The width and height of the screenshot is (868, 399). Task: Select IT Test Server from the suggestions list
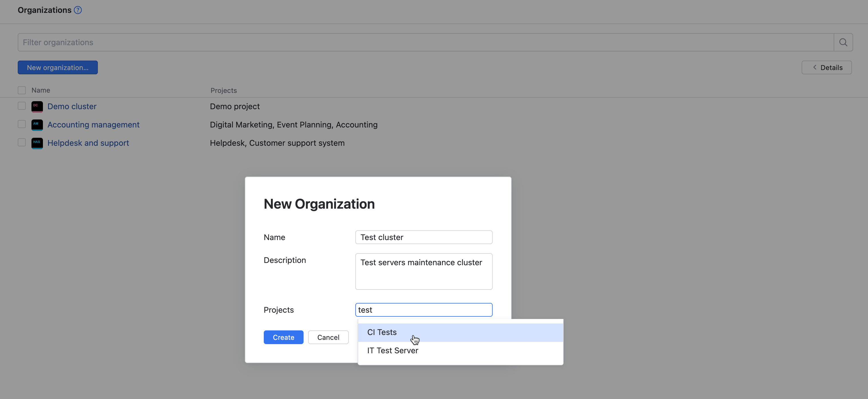392,350
